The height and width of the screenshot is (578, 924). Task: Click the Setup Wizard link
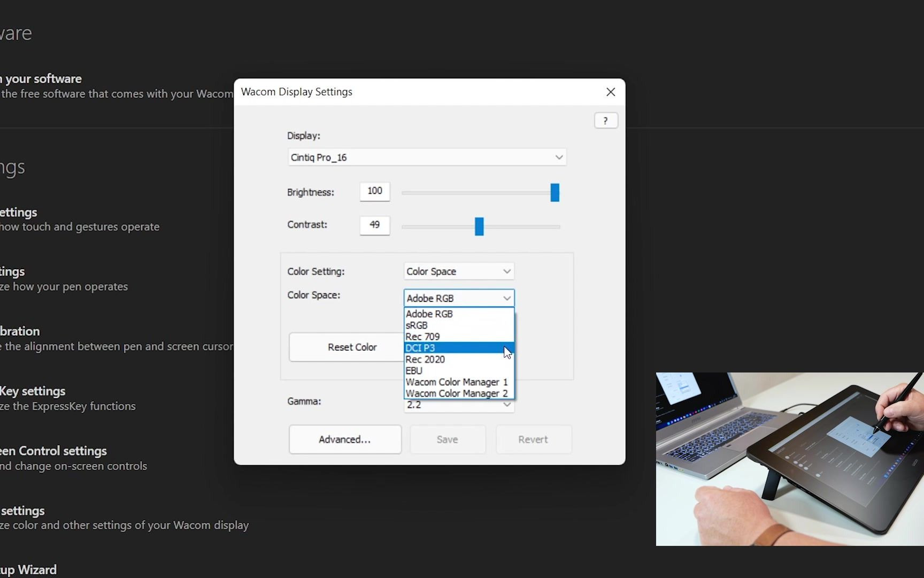pos(28,569)
